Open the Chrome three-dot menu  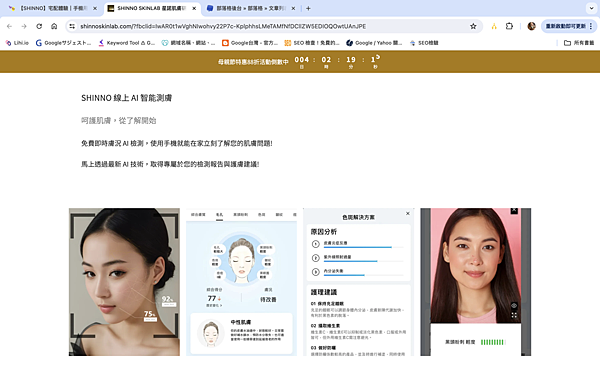pos(591,26)
